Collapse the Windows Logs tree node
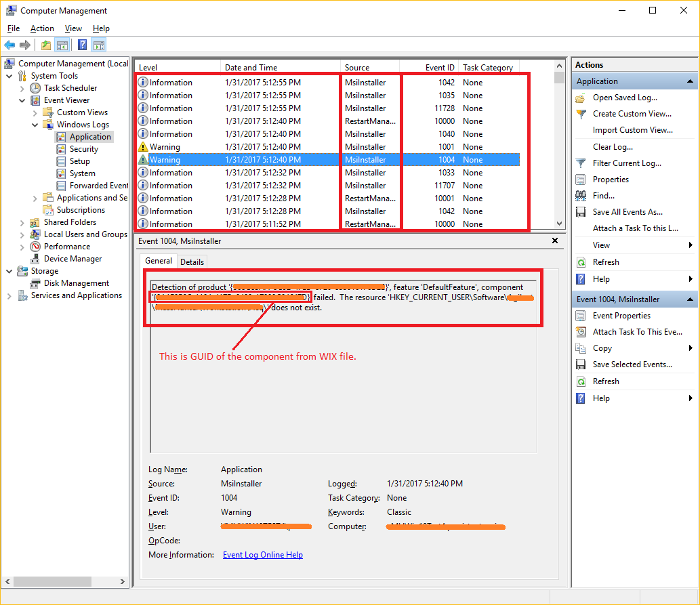Viewport: 700px width, 605px height. click(35, 125)
